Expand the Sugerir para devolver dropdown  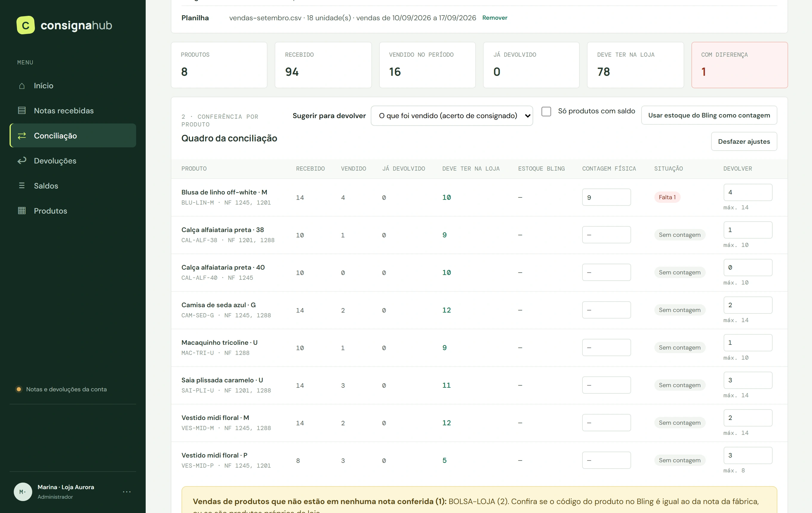coord(452,115)
